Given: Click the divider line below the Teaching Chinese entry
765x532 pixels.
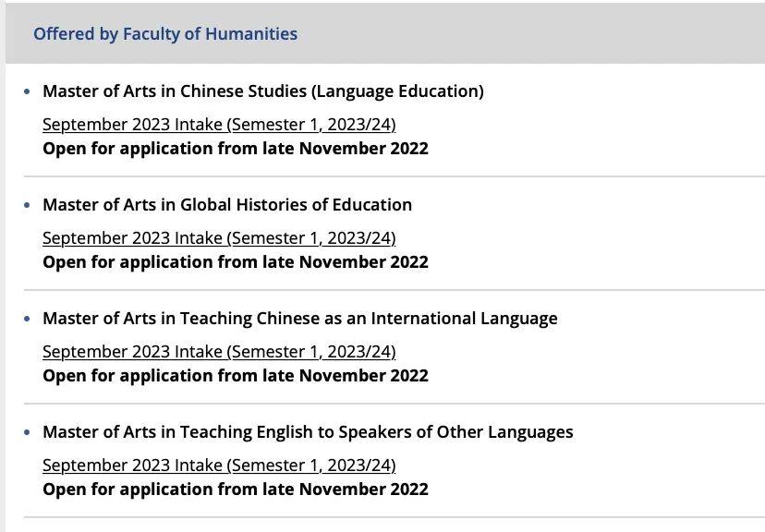Looking at the screenshot, I should (x=395, y=404).
